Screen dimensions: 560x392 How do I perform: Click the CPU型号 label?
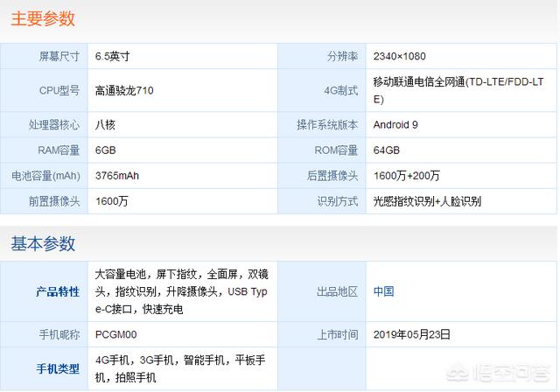pos(59,91)
